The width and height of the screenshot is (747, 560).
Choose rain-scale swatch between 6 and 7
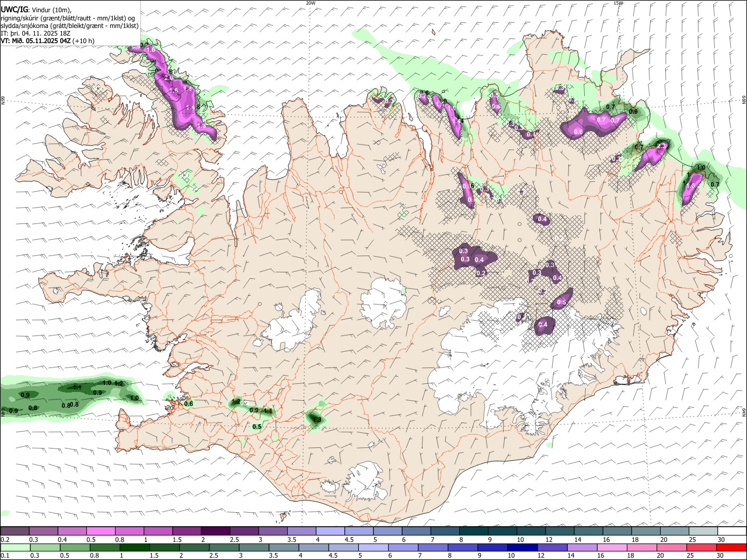click(402, 547)
